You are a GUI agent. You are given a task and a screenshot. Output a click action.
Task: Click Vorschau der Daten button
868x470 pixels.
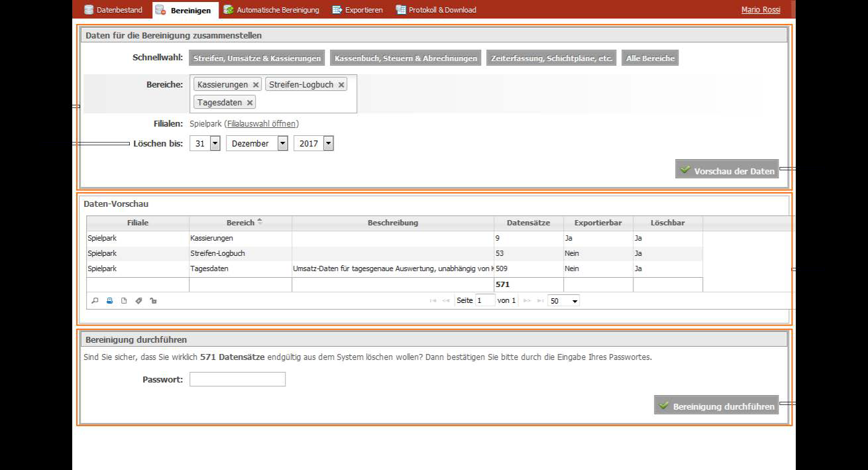pos(727,170)
